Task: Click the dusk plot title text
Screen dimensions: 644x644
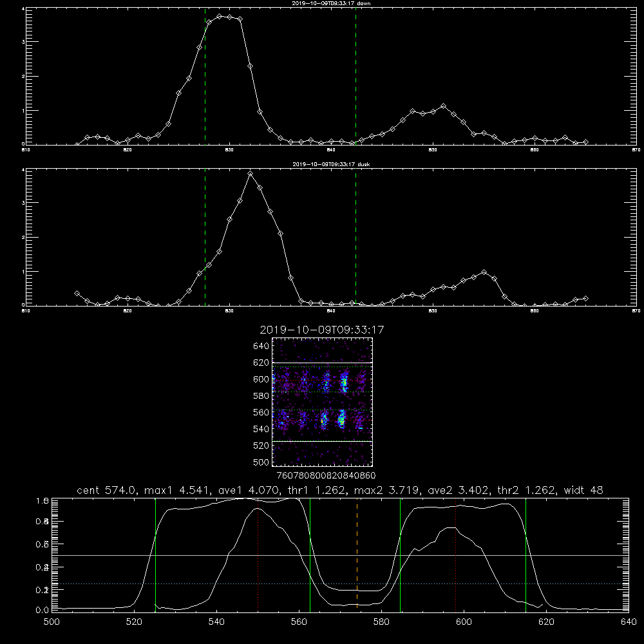Action: (x=331, y=164)
